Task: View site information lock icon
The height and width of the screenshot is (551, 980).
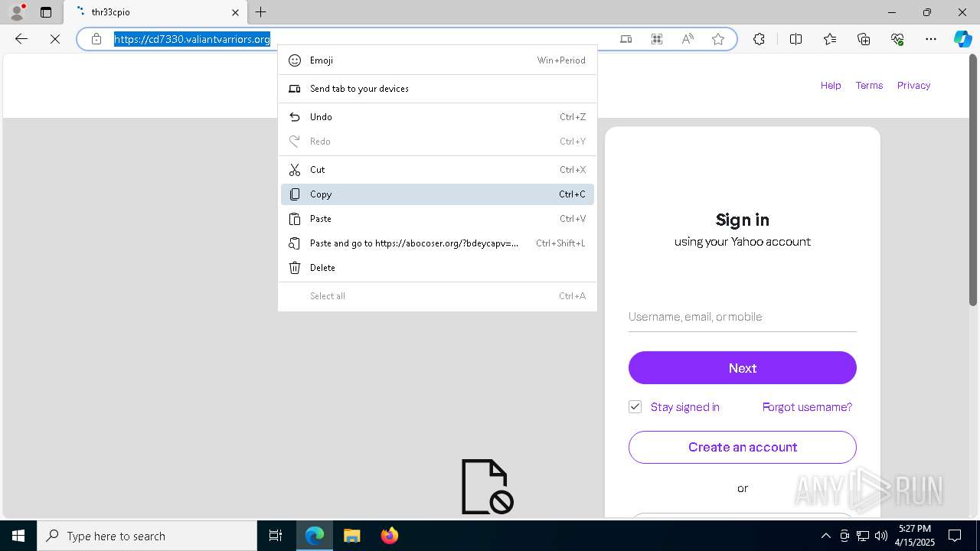Action: [x=96, y=39]
